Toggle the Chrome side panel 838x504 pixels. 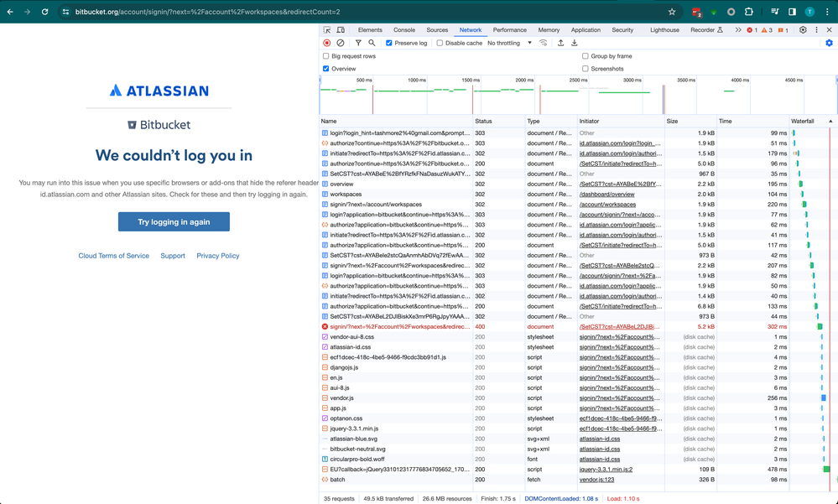[x=792, y=12]
